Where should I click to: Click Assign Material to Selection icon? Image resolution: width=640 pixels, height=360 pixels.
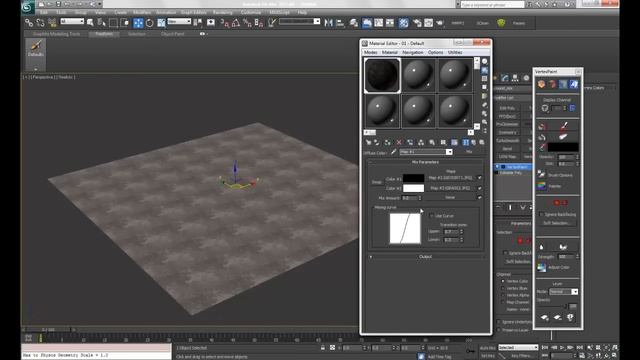pos(387,142)
